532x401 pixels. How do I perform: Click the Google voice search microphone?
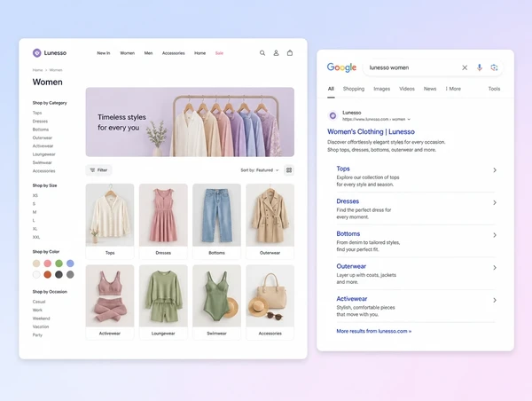click(x=480, y=67)
